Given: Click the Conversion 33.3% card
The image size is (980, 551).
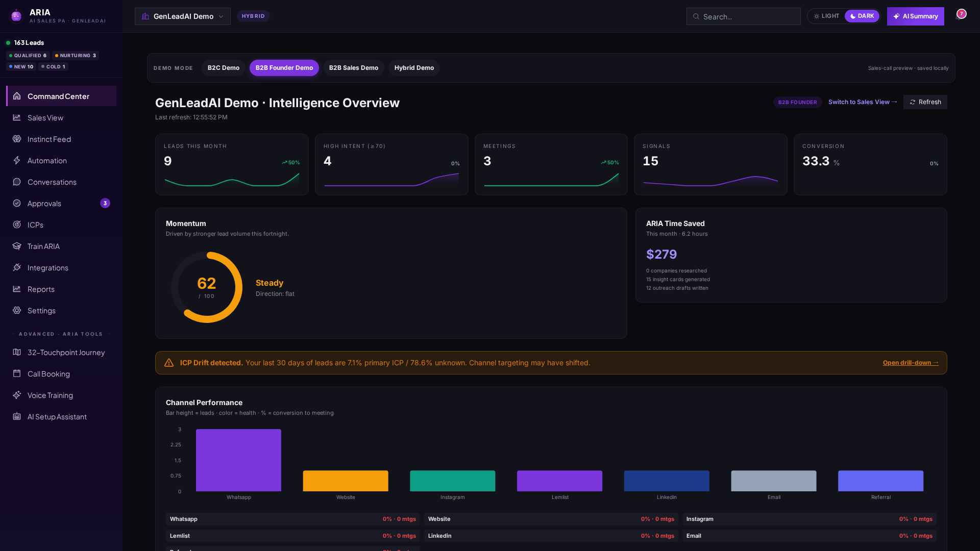Looking at the screenshot, I should 870,164.
